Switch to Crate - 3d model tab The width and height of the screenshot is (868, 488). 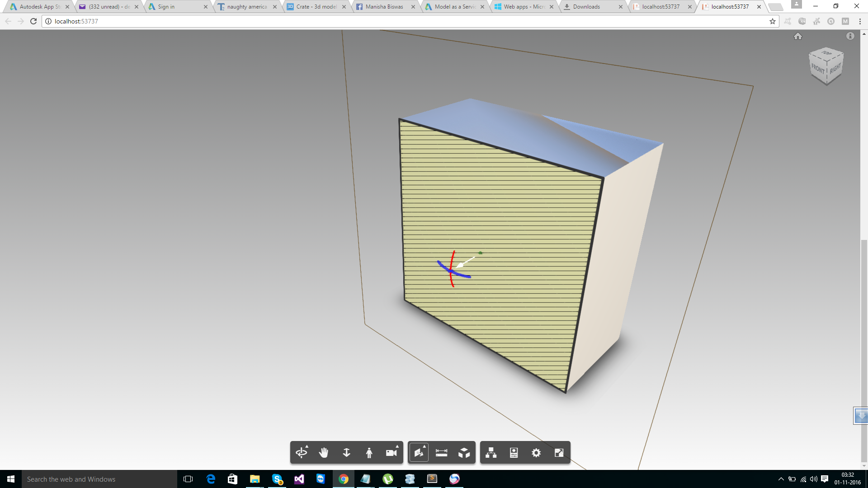pos(316,7)
